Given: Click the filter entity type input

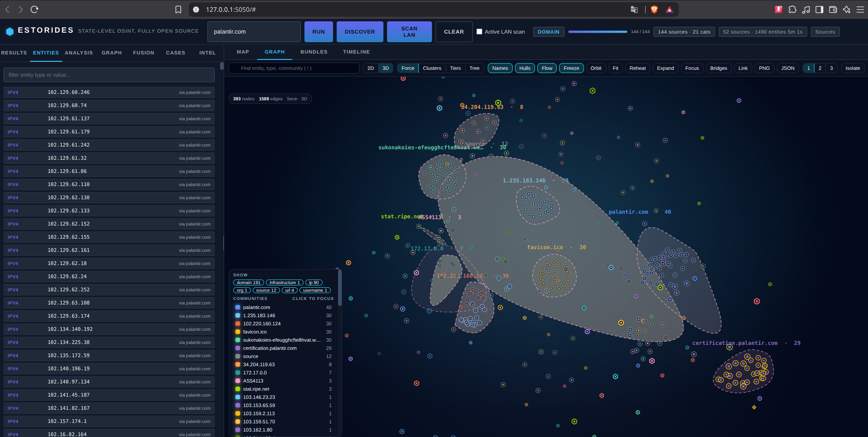Looking at the screenshot, I should (x=109, y=75).
